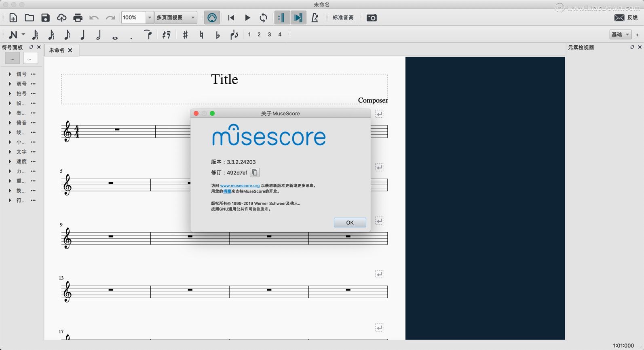The width and height of the screenshot is (644, 350).
Task: Open more options for 文字 palette
Action: pyautogui.click(x=33, y=152)
